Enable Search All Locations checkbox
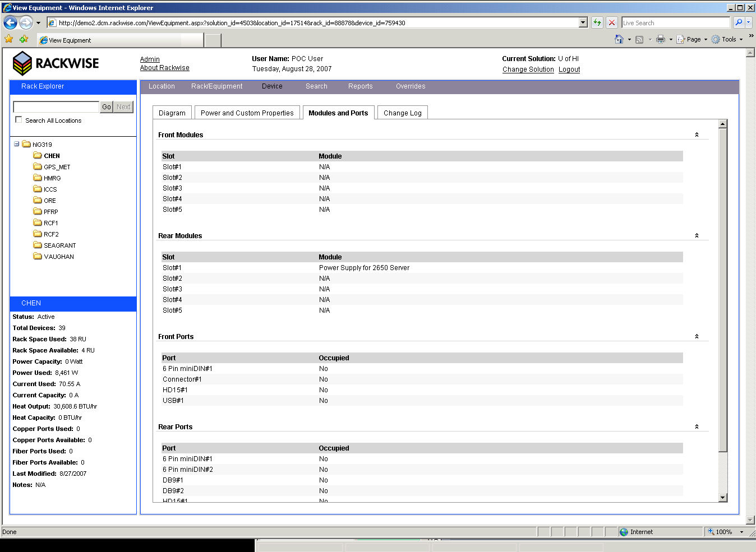 pyautogui.click(x=19, y=120)
